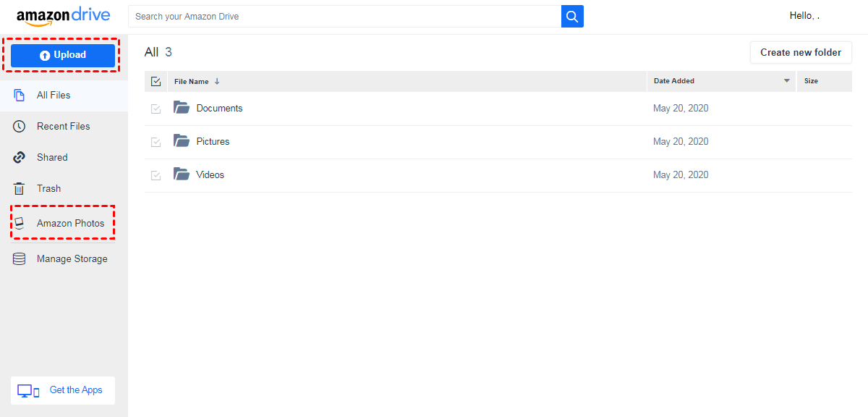
Task: Click the Amazon Drive logo
Action: (64, 17)
